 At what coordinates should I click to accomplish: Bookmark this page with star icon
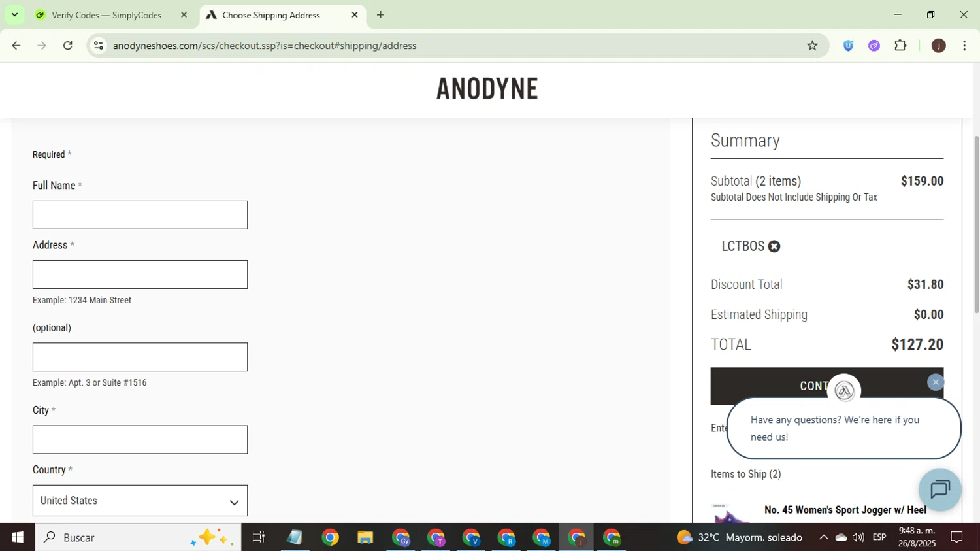point(812,46)
